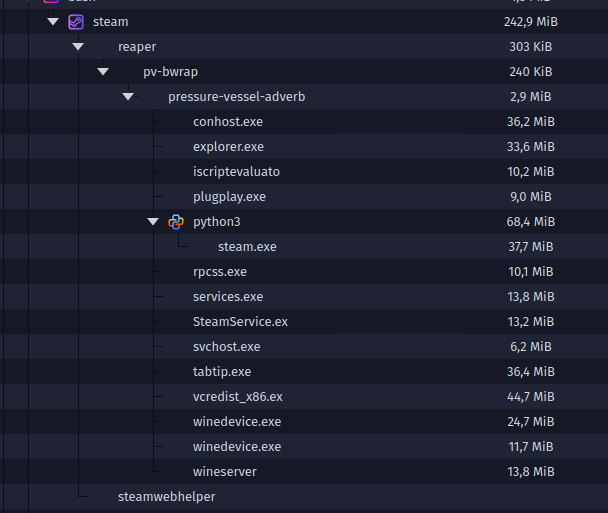Select vcredist_x86.ex process
This screenshot has height=513, width=608.
click(304, 397)
